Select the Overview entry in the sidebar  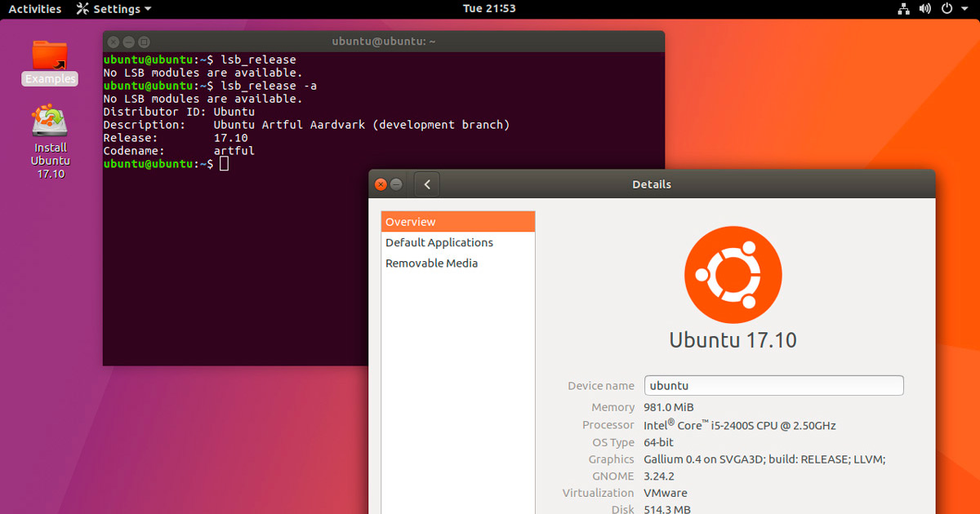[411, 221]
